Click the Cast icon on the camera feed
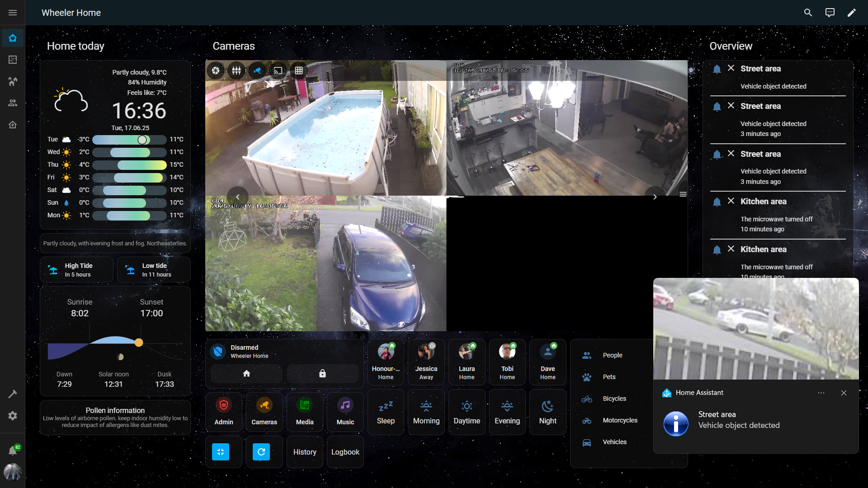 [278, 70]
